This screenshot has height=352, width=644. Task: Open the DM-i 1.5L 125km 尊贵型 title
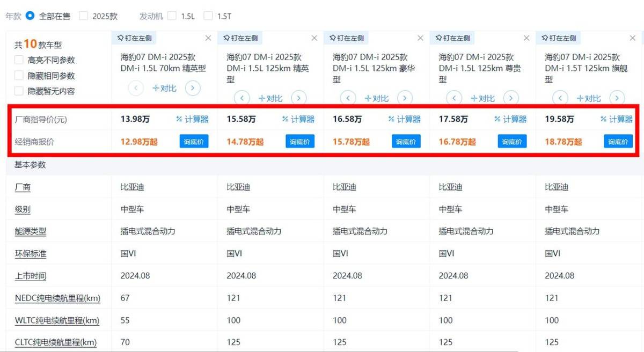(481, 68)
